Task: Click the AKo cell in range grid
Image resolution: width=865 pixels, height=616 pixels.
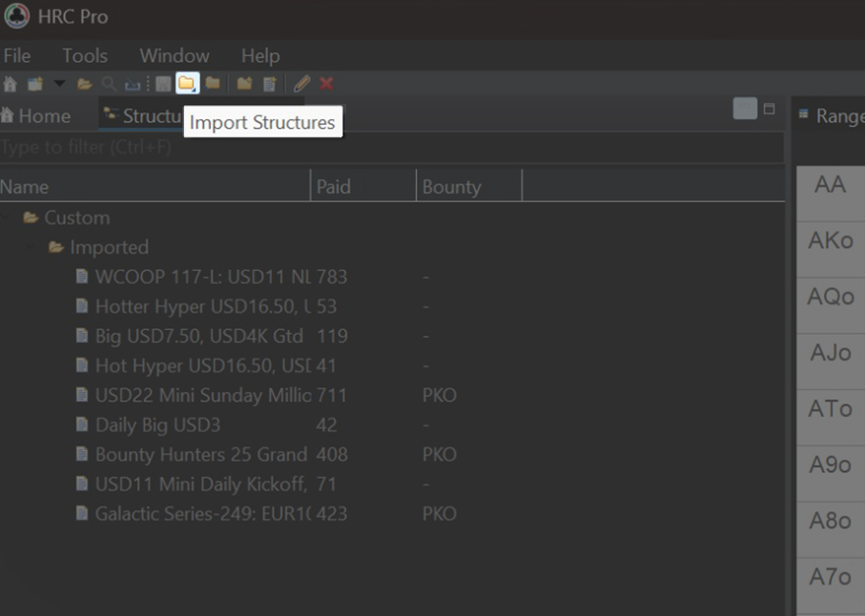Action: pos(830,240)
